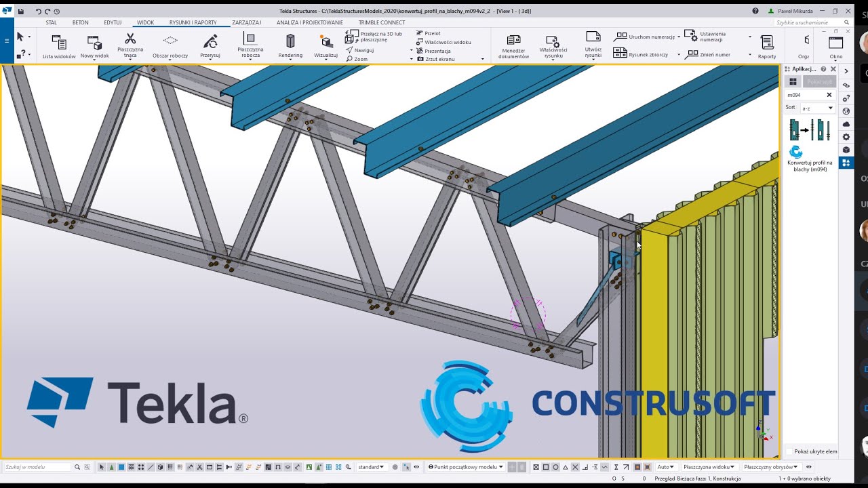Click the search magnifier in Szukaj w modelu

[77, 467]
